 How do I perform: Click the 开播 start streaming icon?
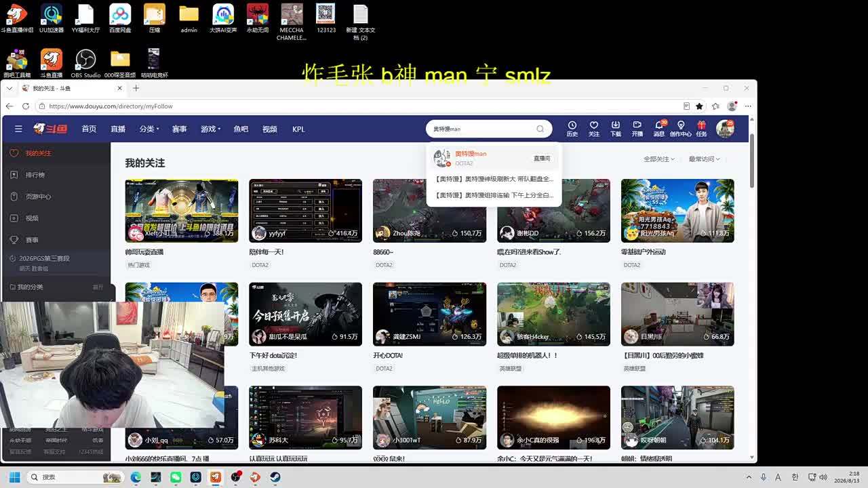point(637,129)
